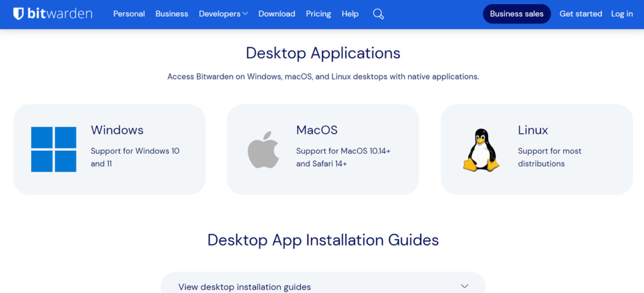644x293 pixels.
Task: Click 'Support for most distributions' text
Action: coord(549,157)
